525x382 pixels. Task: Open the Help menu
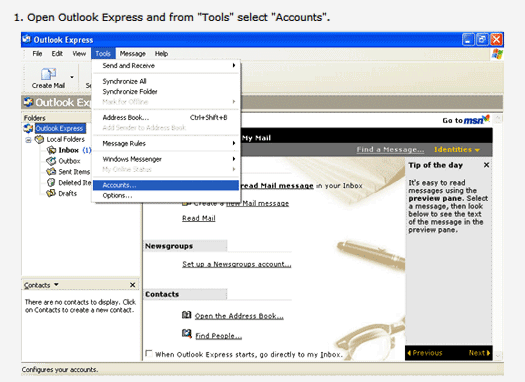click(x=161, y=54)
